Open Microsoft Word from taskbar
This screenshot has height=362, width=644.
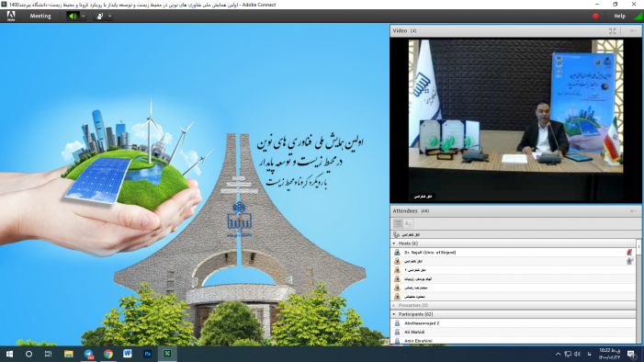pos(128,354)
